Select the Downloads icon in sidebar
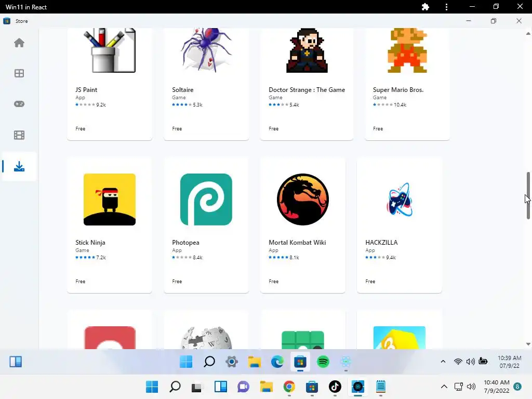 19,166
